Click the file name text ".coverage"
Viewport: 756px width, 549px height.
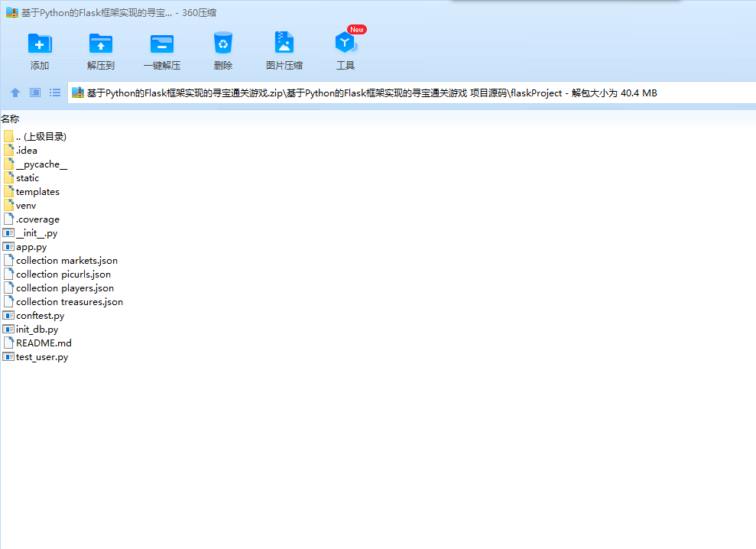pyautogui.click(x=37, y=219)
